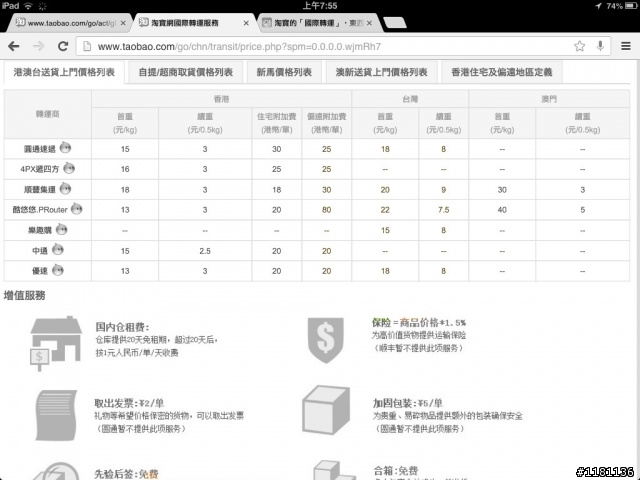Click the 住宅附加費 column header
Image resolution: width=640 pixels, height=480 pixels.
pos(276,123)
